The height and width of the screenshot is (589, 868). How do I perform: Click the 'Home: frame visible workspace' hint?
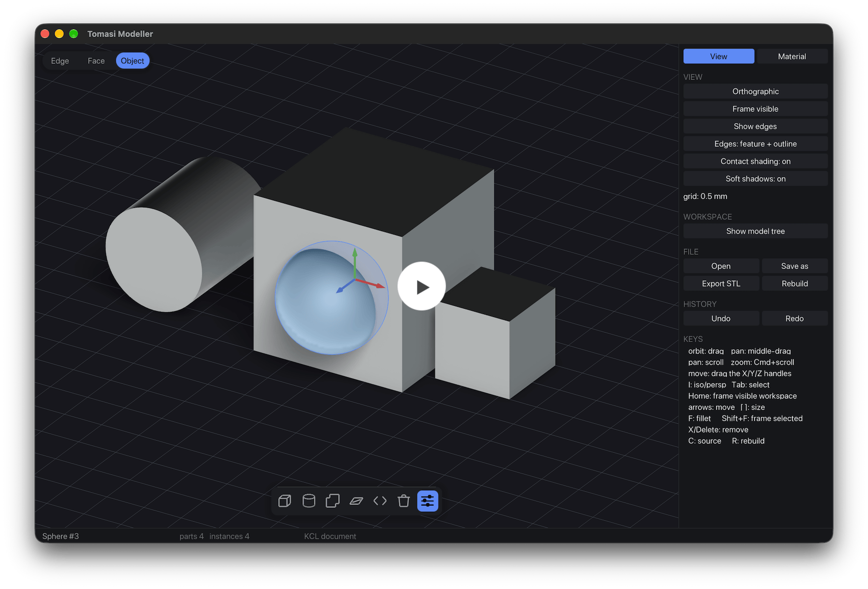(742, 396)
